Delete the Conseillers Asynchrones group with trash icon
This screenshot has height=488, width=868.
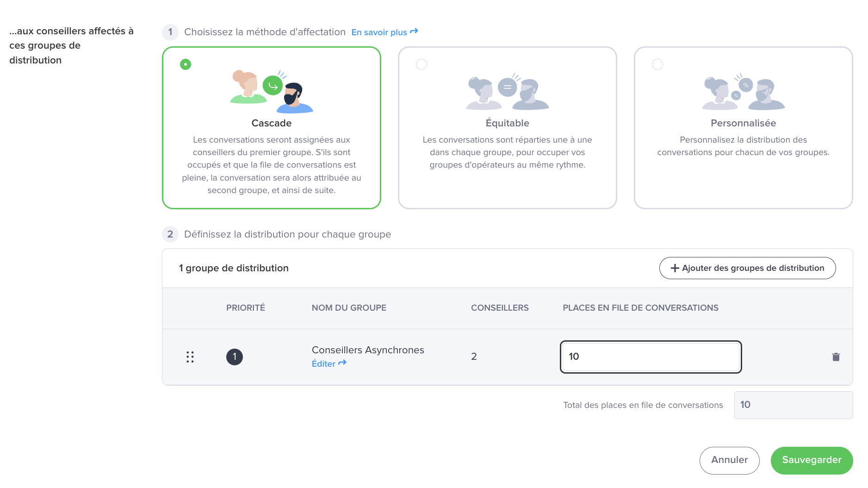tap(836, 357)
